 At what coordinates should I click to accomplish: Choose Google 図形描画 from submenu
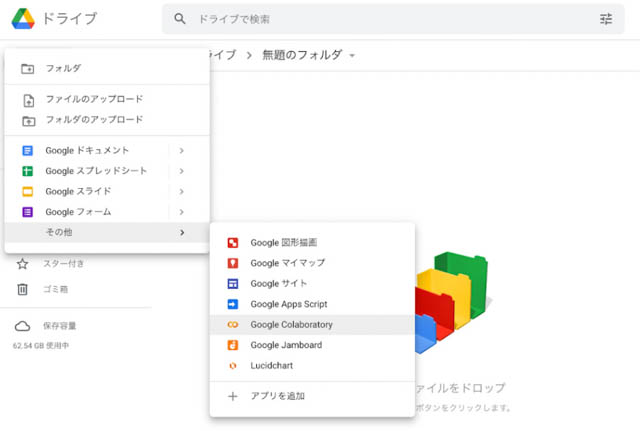(312, 243)
